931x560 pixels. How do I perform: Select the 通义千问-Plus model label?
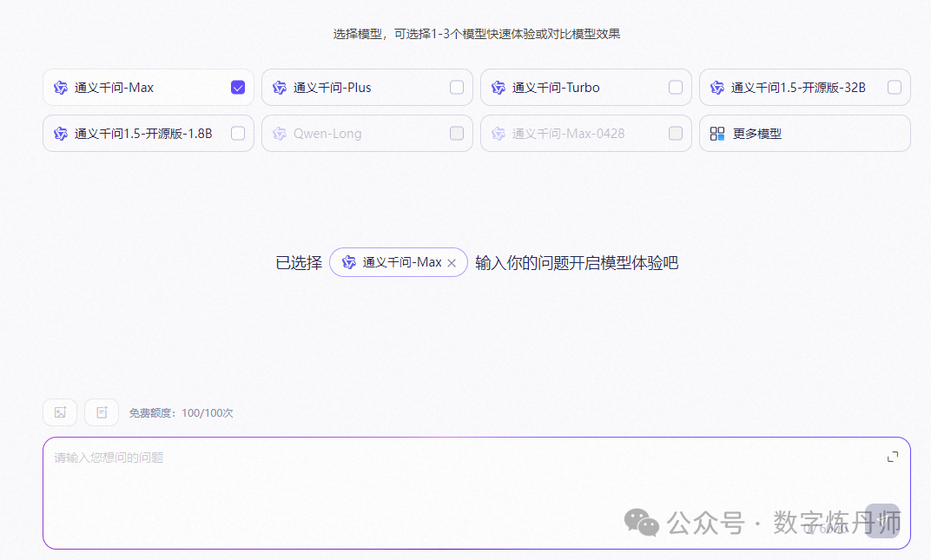pos(332,88)
